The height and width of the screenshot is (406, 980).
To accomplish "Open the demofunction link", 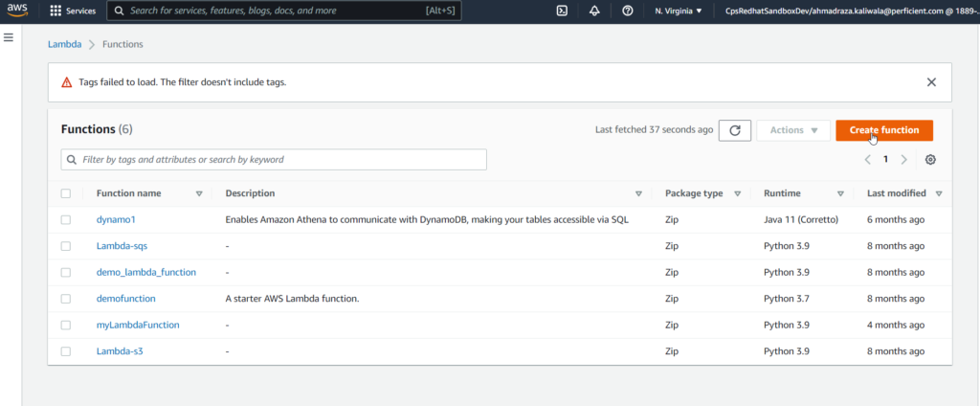I will pos(125,299).
